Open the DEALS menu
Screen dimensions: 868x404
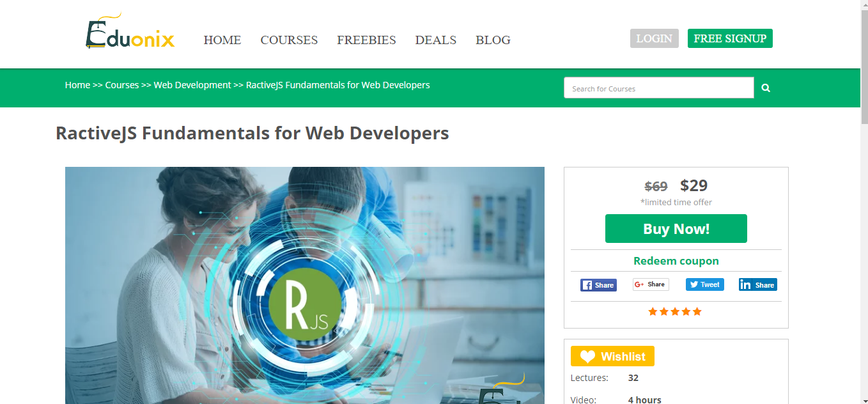(435, 40)
